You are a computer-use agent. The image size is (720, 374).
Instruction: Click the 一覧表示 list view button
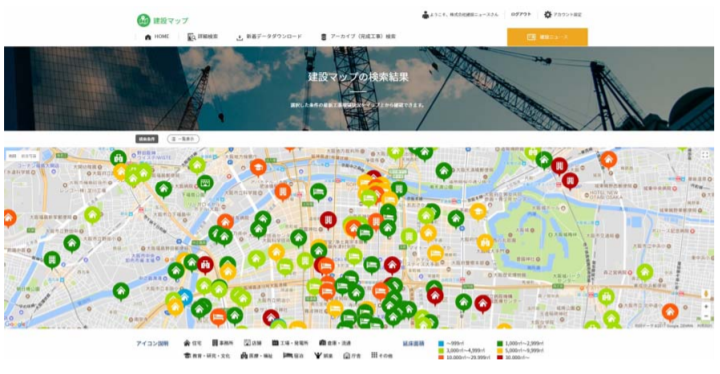click(183, 139)
